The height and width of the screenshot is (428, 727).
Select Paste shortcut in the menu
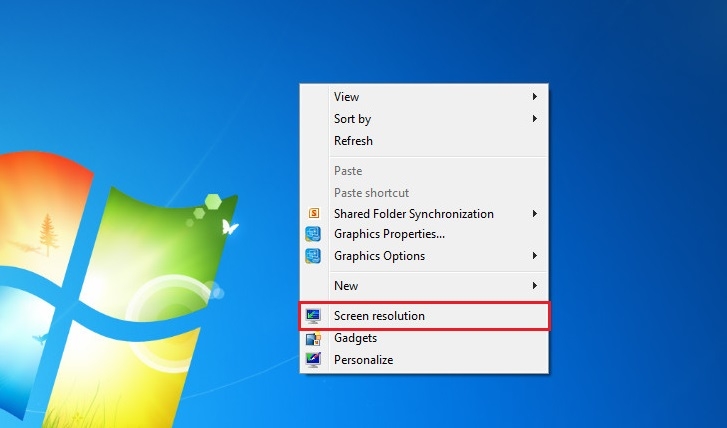pyautogui.click(x=424, y=192)
